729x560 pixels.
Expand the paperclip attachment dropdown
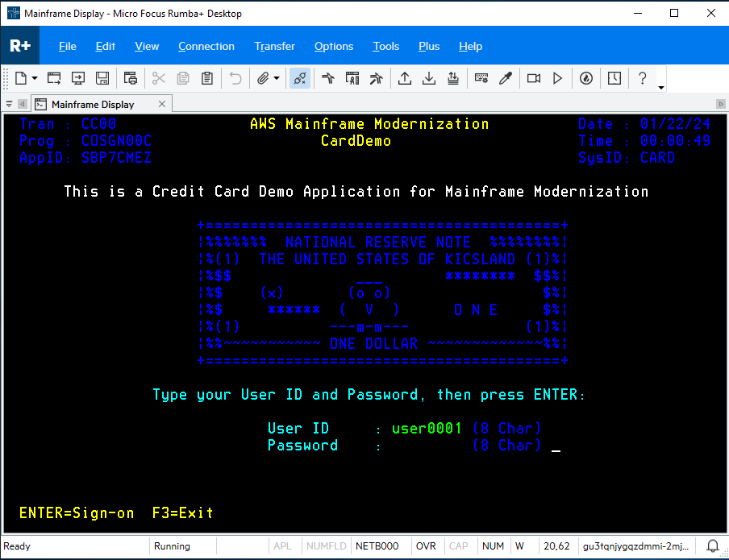pos(277,78)
